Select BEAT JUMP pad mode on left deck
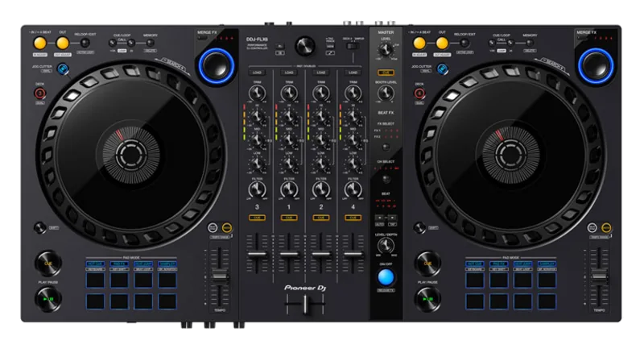Viewport: 644px width, 349px height. click(x=143, y=264)
